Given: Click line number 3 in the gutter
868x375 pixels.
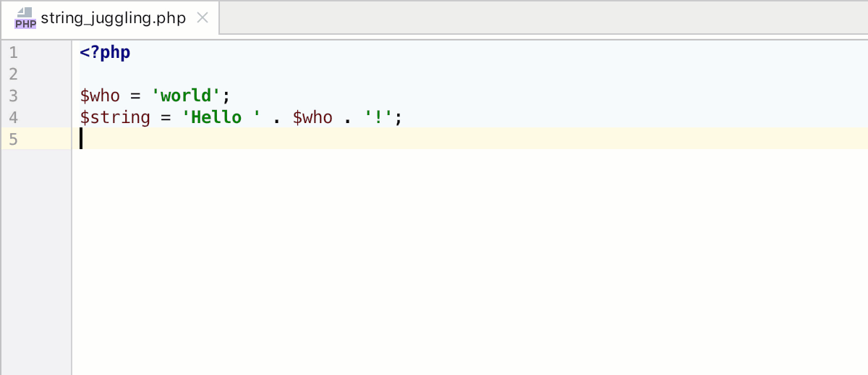Looking at the screenshot, I should pos(14,96).
